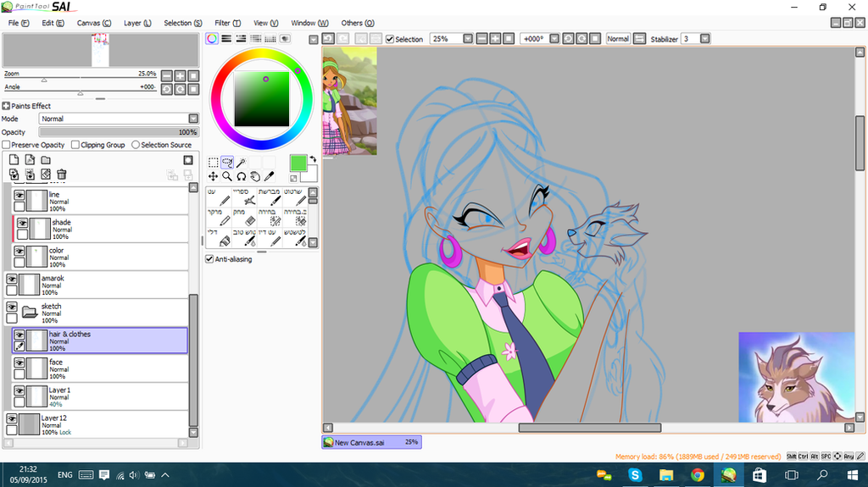The image size is (868, 487).
Task: Choose the airbrush tool ספריי
Action: (245, 196)
